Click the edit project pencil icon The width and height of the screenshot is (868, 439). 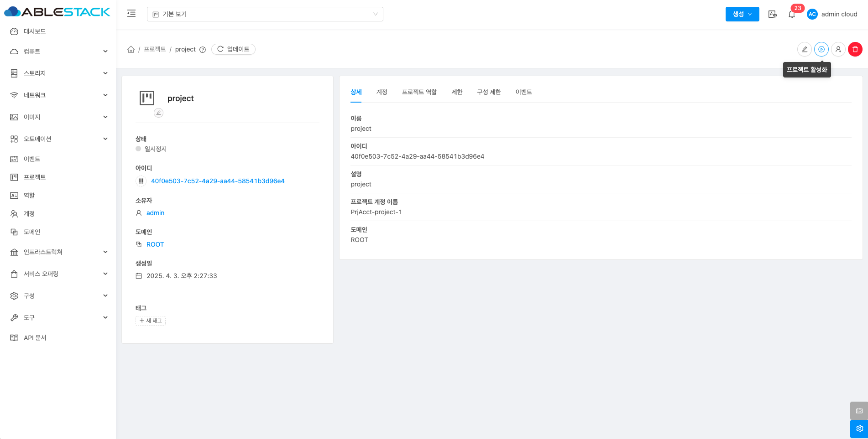pyautogui.click(x=804, y=49)
